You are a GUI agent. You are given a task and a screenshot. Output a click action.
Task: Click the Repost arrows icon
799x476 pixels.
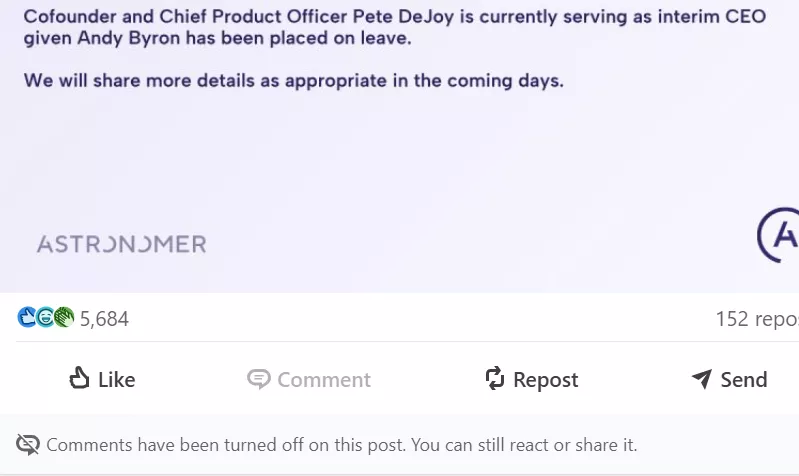point(494,378)
